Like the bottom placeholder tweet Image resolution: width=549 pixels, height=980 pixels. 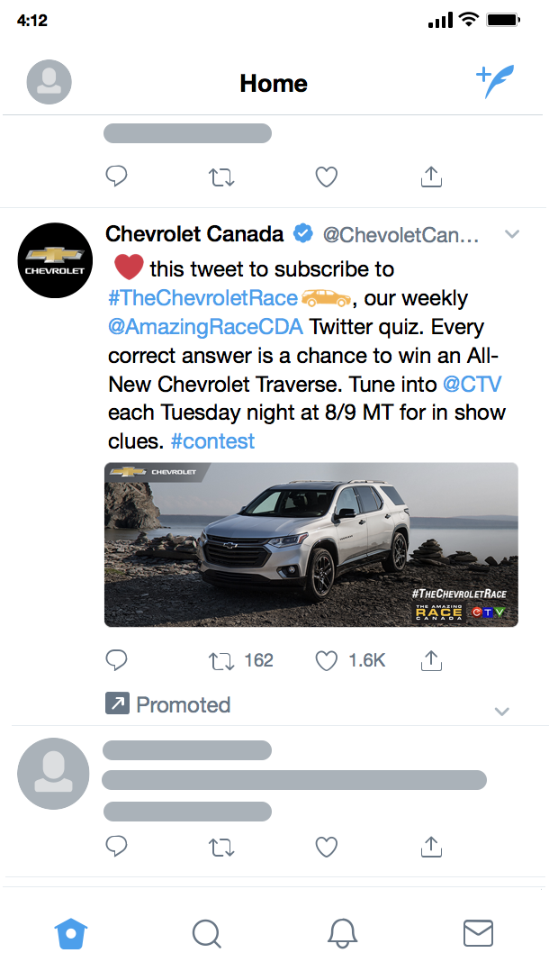pyautogui.click(x=327, y=847)
